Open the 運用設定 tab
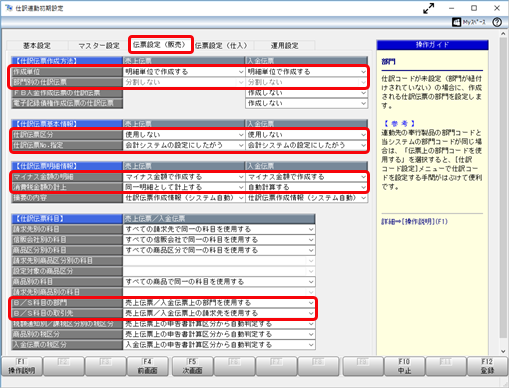Viewport: 510px width, 388px height. click(x=284, y=46)
